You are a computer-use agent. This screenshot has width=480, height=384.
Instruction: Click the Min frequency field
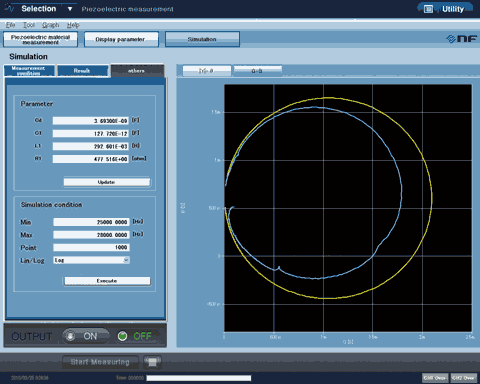(91, 222)
